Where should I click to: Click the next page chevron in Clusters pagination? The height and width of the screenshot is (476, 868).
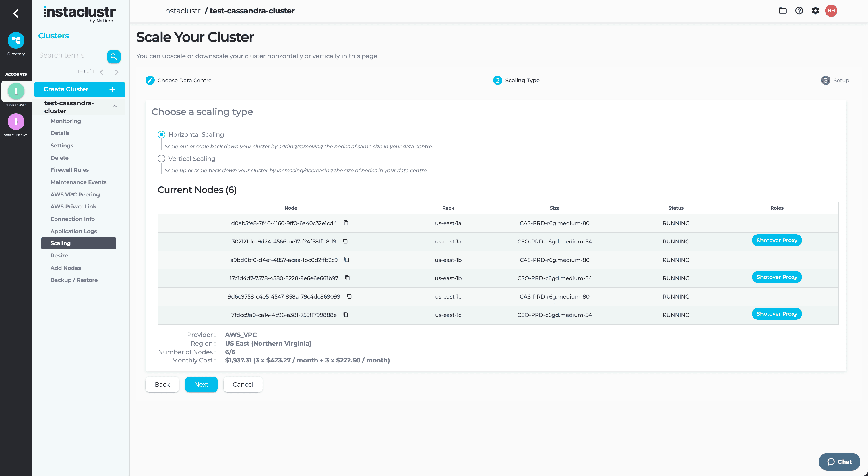pos(117,71)
